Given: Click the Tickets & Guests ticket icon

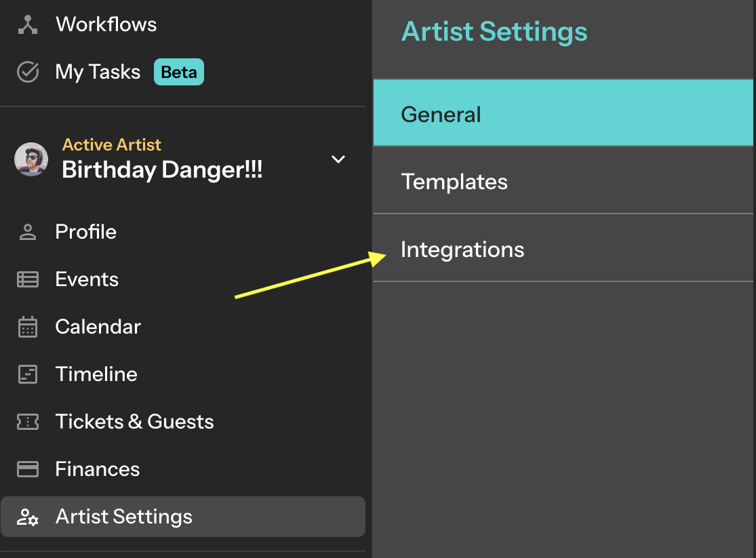Looking at the screenshot, I should click(28, 422).
